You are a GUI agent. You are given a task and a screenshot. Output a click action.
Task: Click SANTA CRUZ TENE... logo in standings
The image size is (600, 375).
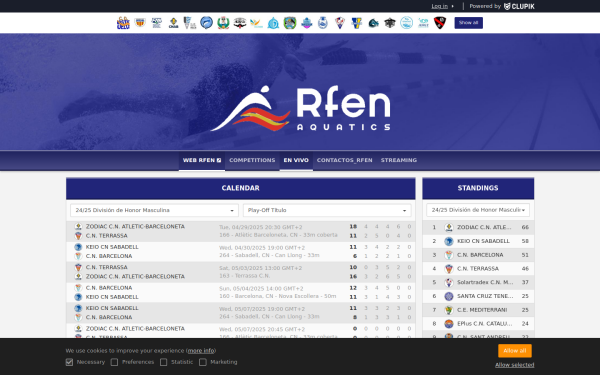pos(449,297)
